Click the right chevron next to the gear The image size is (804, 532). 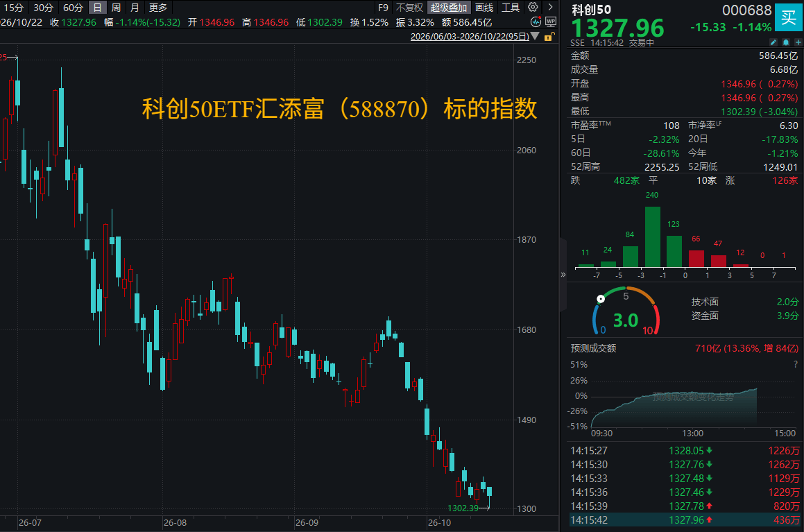tap(550, 7)
